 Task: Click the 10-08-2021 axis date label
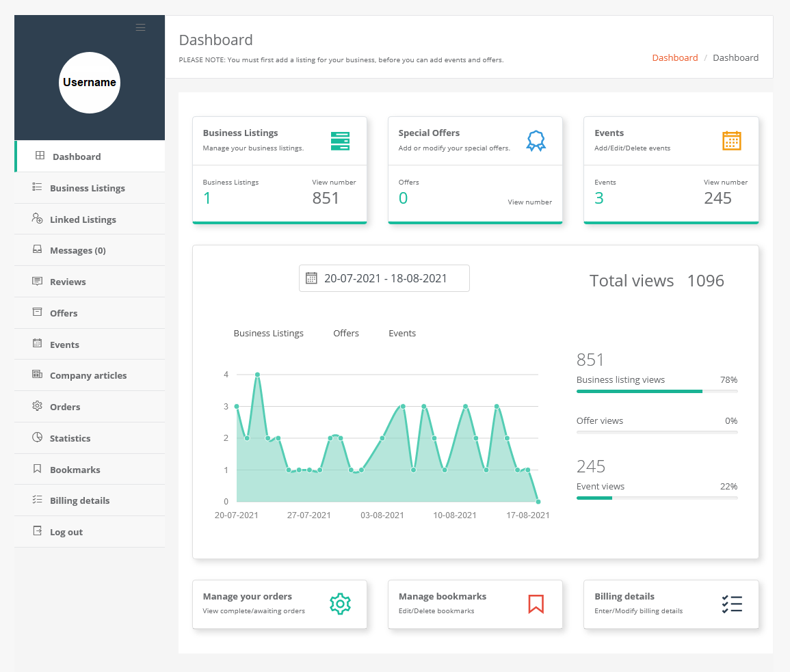454,515
